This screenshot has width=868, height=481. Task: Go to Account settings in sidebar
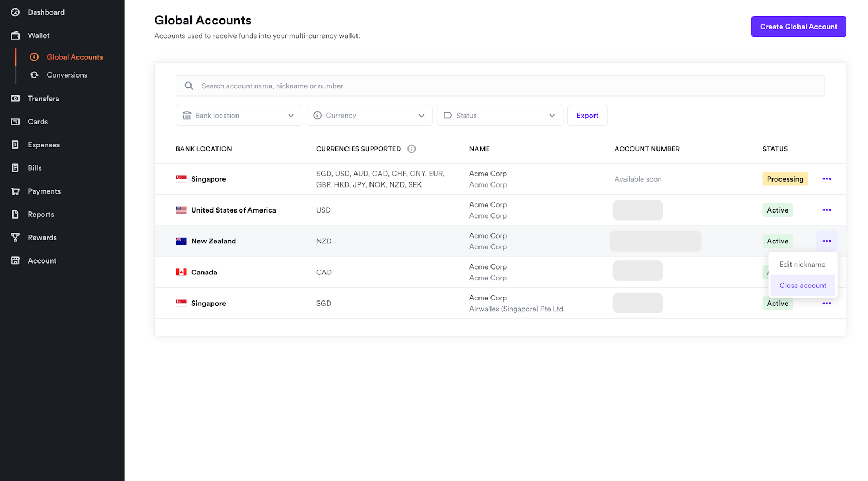click(42, 261)
